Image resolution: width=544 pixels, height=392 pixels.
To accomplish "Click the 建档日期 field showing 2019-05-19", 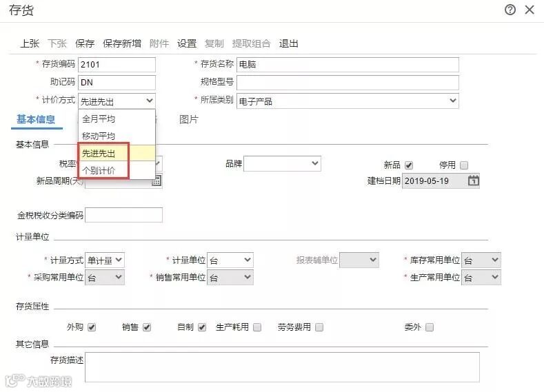I will (441, 180).
